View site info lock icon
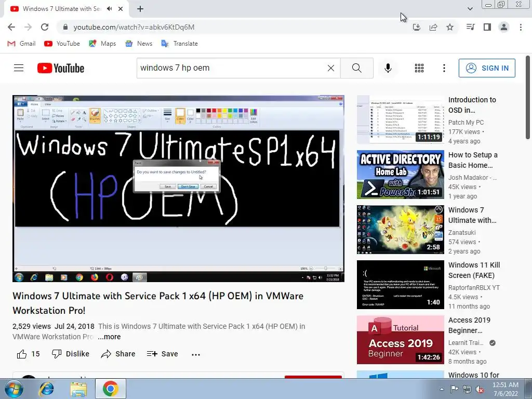Viewport: 532px width, 399px height. click(65, 27)
